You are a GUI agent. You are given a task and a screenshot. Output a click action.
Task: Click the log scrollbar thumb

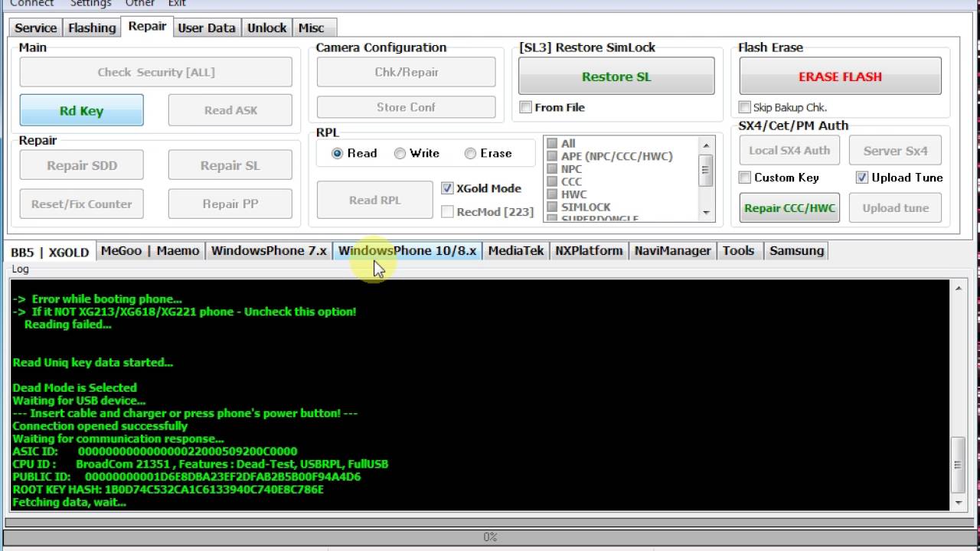[x=958, y=464]
